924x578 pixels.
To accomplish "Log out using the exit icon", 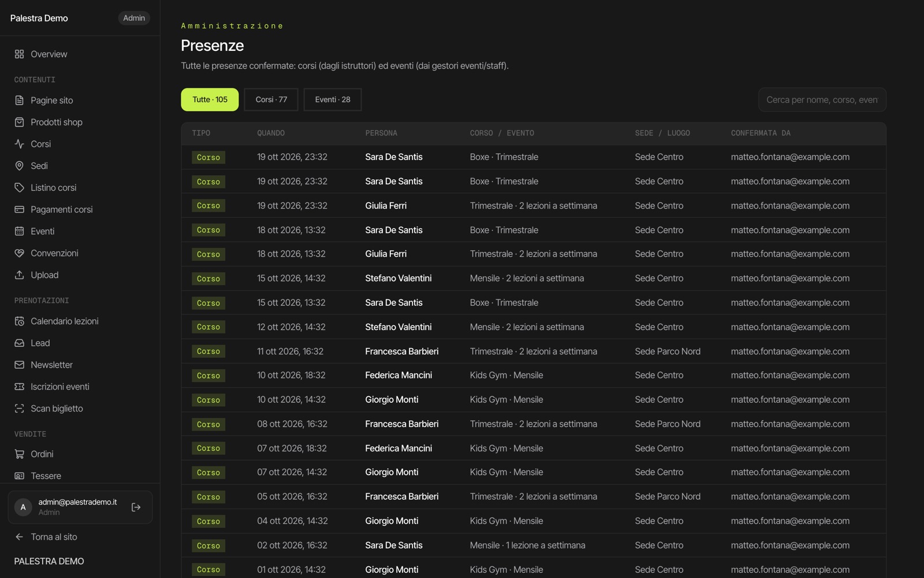I will (136, 507).
